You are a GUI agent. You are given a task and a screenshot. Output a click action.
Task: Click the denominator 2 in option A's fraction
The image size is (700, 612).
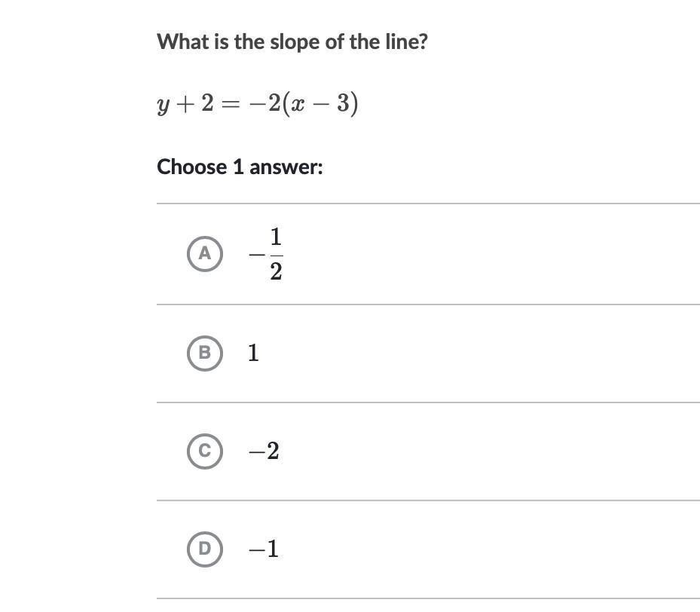click(x=276, y=271)
